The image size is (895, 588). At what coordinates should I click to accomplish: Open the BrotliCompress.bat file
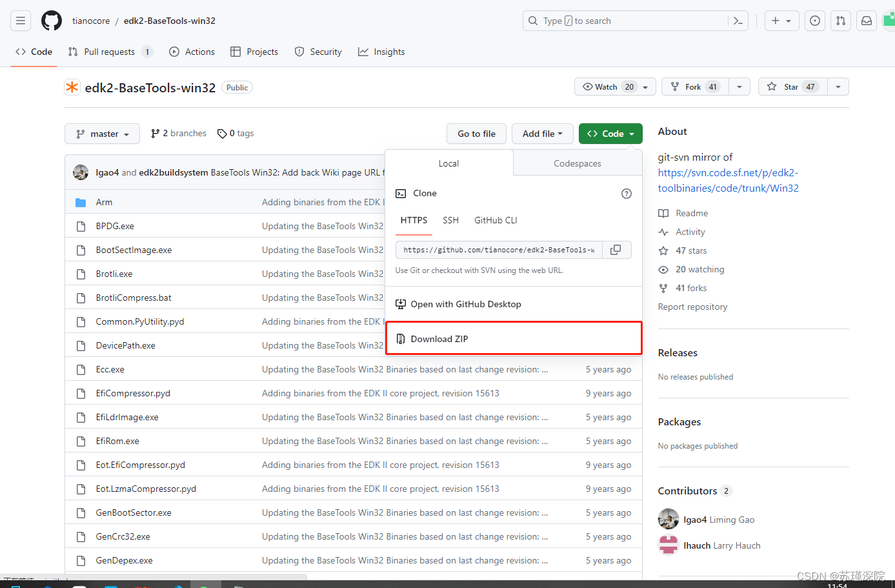click(x=134, y=298)
